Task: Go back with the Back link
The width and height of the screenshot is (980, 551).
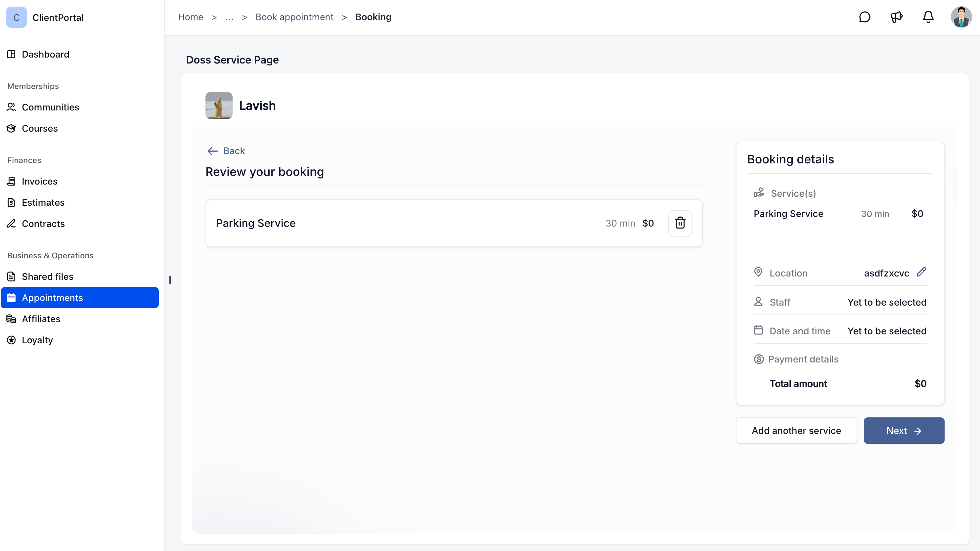Action: click(226, 151)
